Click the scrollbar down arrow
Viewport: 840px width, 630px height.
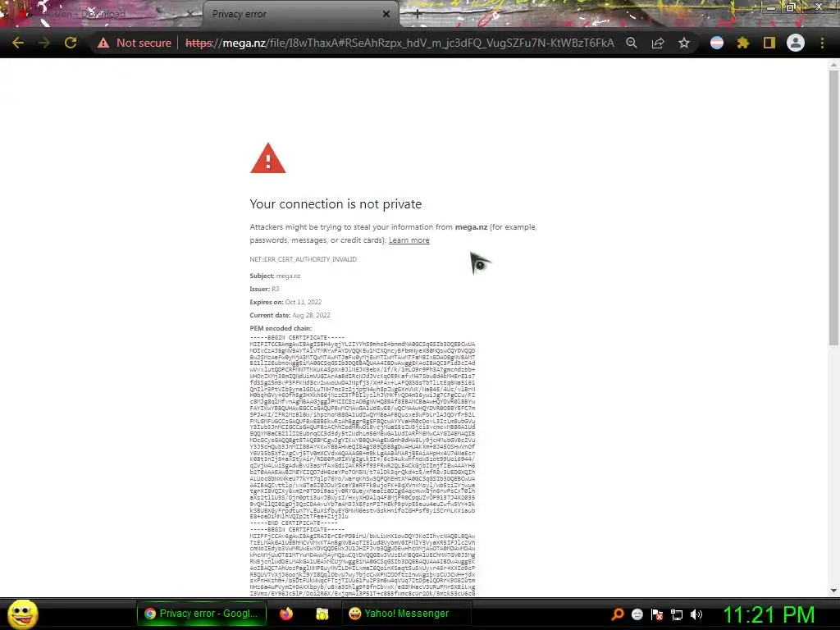833,591
